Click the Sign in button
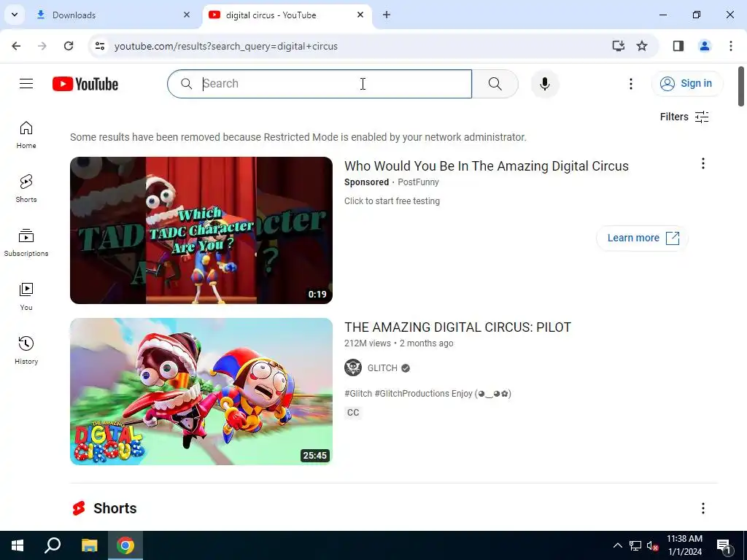 coord(686,83)
